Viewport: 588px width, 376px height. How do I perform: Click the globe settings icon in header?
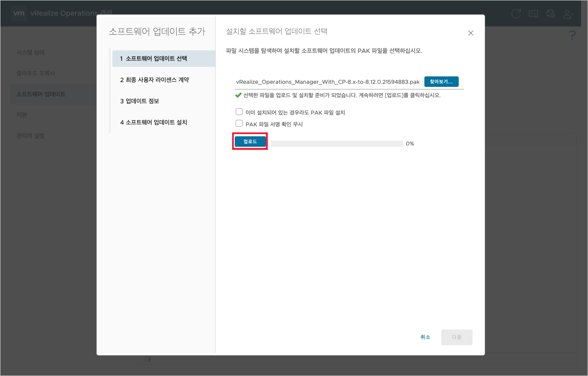551,14
